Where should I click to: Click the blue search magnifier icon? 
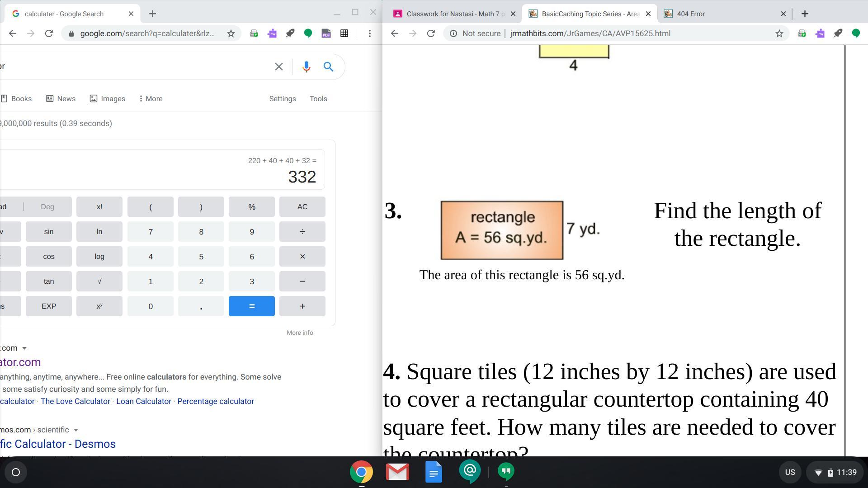pos(329,67)
